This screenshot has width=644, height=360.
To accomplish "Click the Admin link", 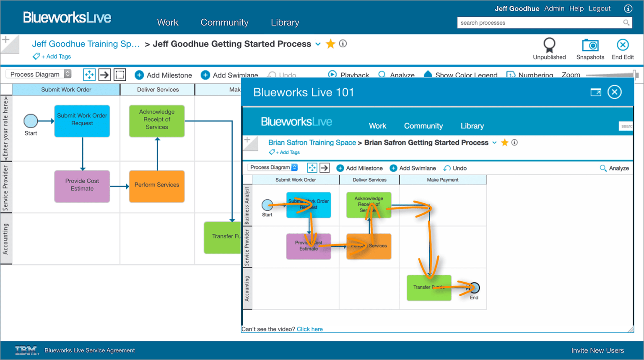I will 554,8.
